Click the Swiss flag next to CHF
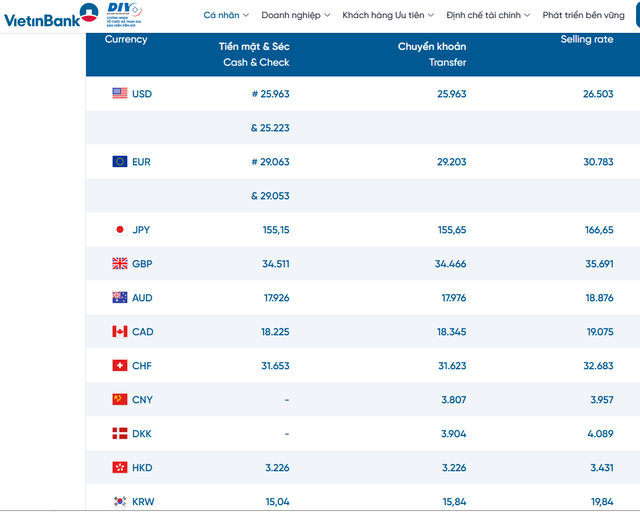The width and height of the screenshot is (640, 512). [x=120, y=365]
